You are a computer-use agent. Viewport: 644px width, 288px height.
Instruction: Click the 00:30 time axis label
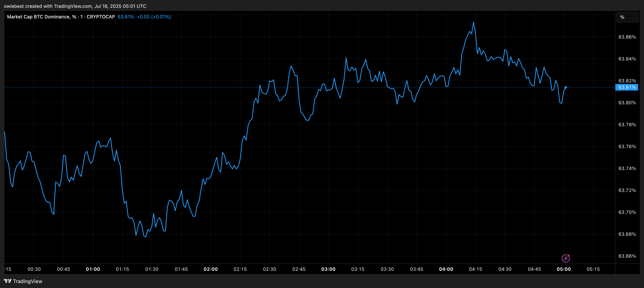34,269
